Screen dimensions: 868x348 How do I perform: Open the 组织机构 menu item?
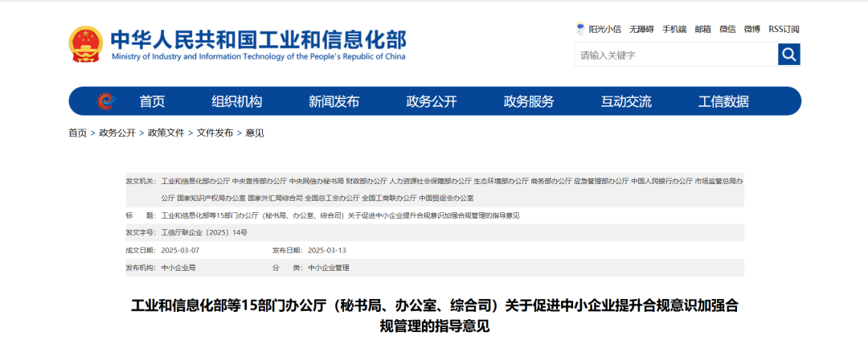pos(236,101)
